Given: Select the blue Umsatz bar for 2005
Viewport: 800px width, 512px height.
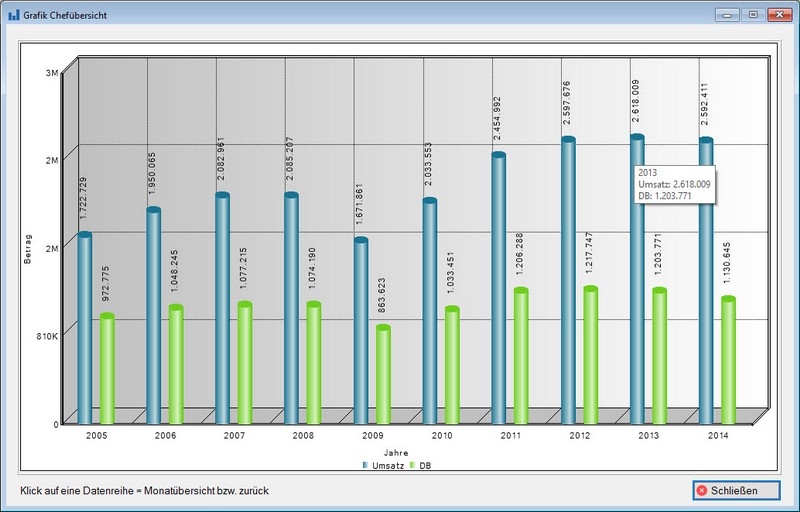Looking at the screenshot, I should [85, 330].
